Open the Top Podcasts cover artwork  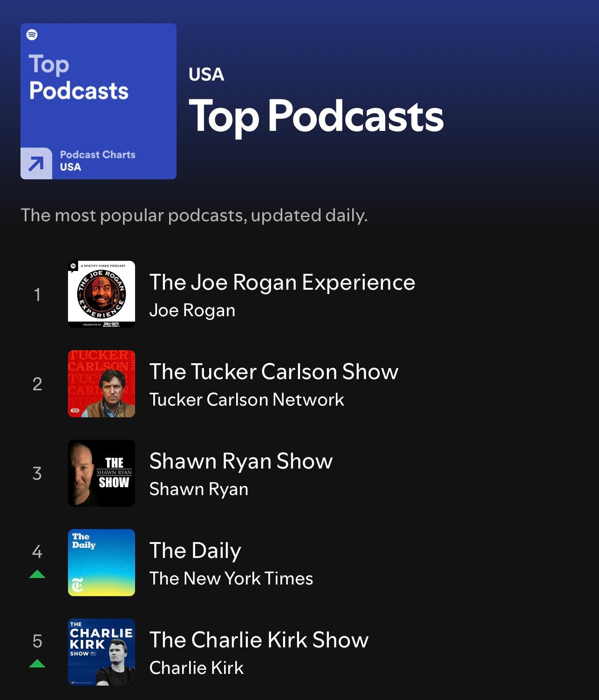[x=98, y=101]
